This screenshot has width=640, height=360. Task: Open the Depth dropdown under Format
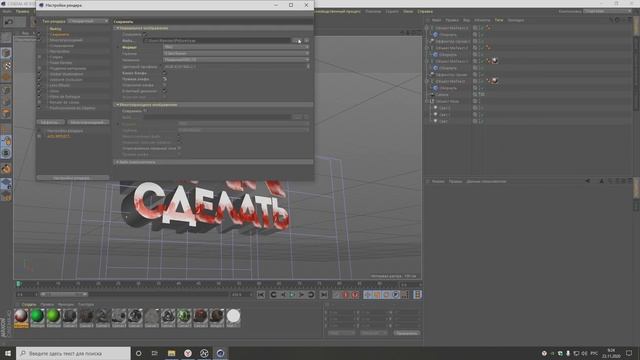click(x=236, y=53)
